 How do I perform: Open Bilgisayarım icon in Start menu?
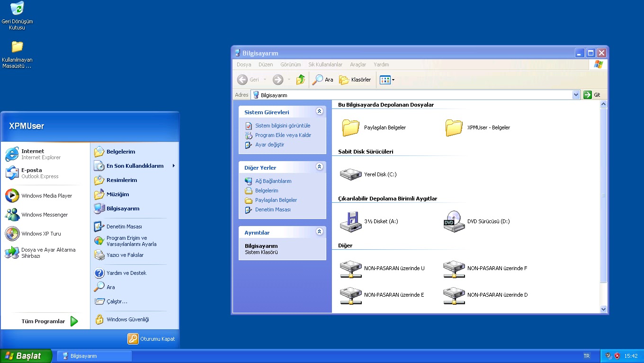tap(99, 209)
